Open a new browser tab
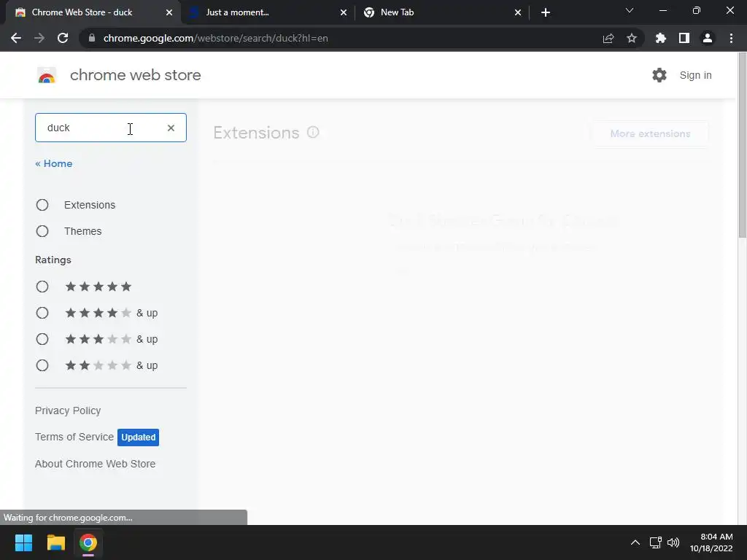 click(546, 12)
